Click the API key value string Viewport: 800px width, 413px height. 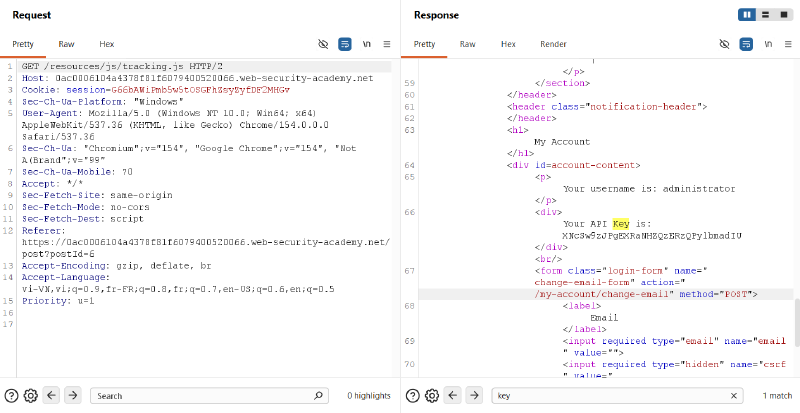pos(652,235)
